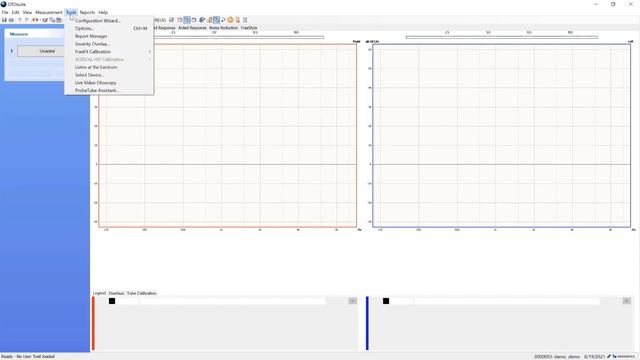Click the right-ear level bar above graph

pos(238,37)
